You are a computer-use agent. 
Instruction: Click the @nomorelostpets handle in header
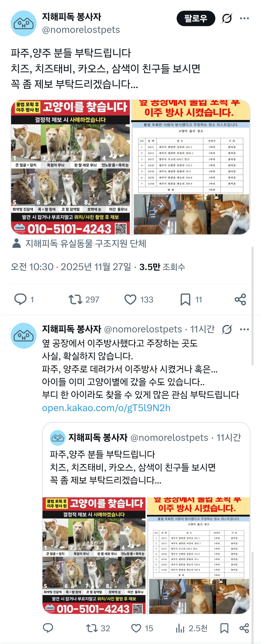coord(81,29)
